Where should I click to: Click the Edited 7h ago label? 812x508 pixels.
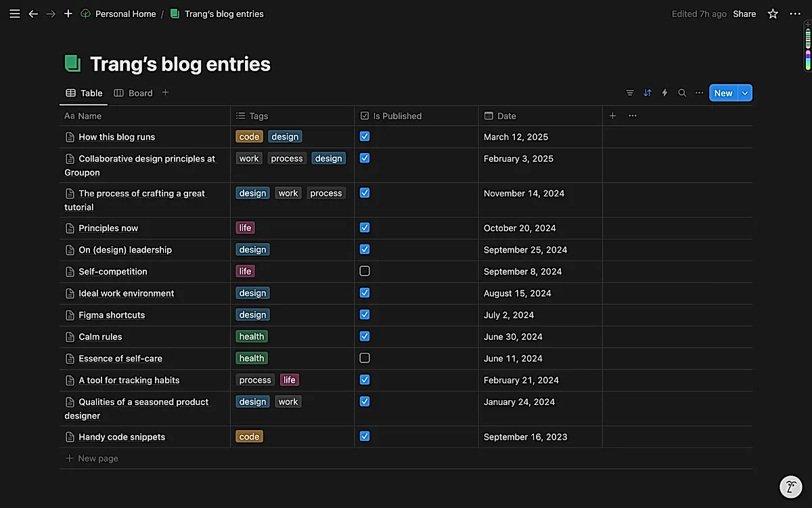699,14
